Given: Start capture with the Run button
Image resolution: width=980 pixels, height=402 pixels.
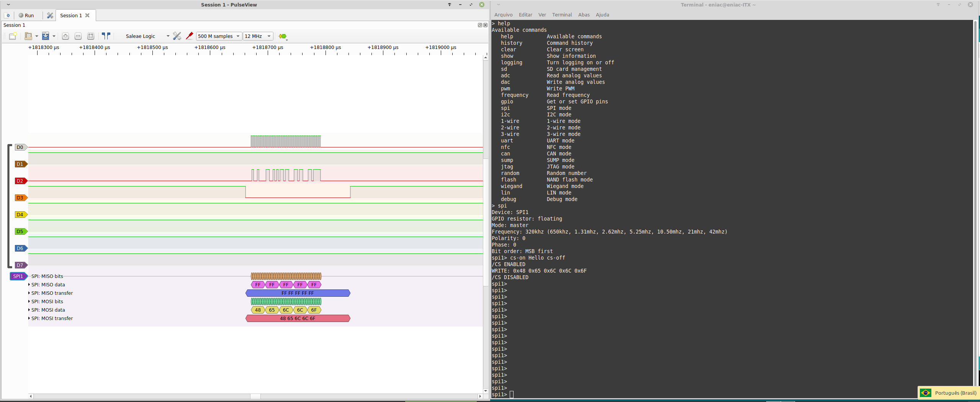Looking at the screenshot, I should click(26, 15).
